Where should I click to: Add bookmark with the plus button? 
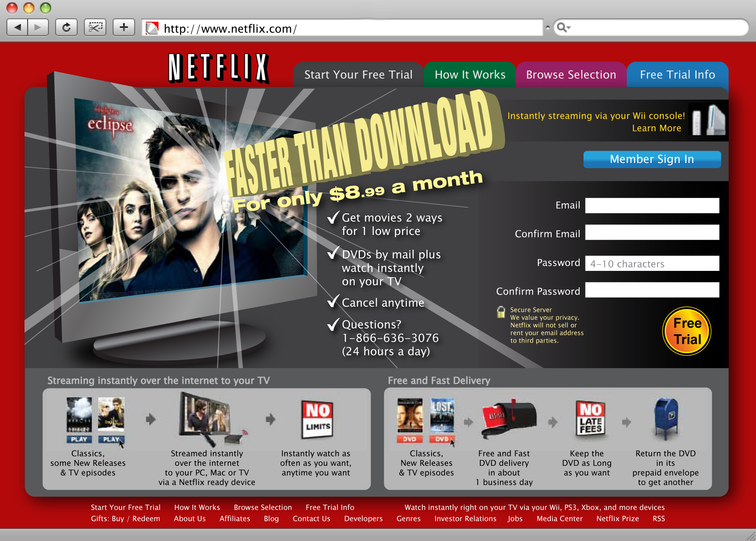(124, 28)
